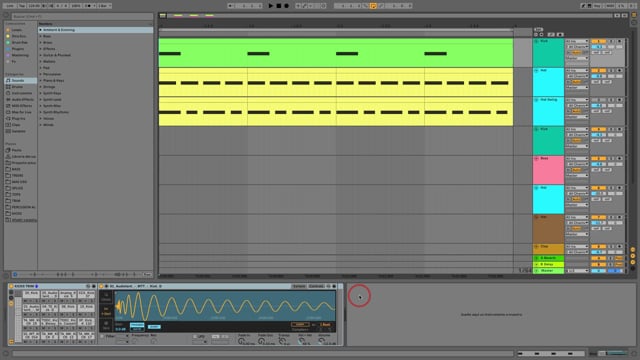Adjust the Simpler Volume knob
The width and height of the screenshot is (640, 360).
tap(322, 341)
